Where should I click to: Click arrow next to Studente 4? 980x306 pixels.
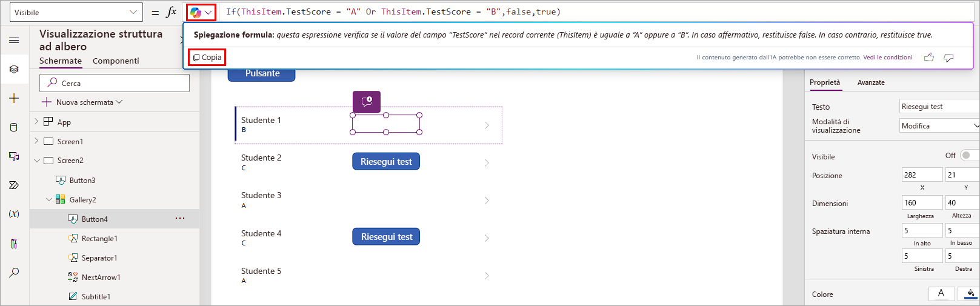(x=487, y=238)
